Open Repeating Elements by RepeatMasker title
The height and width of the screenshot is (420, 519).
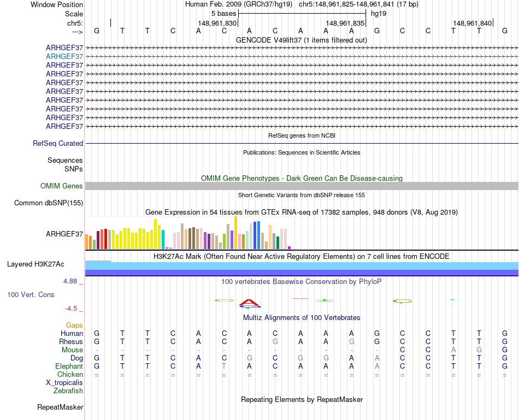click(302, 399)
